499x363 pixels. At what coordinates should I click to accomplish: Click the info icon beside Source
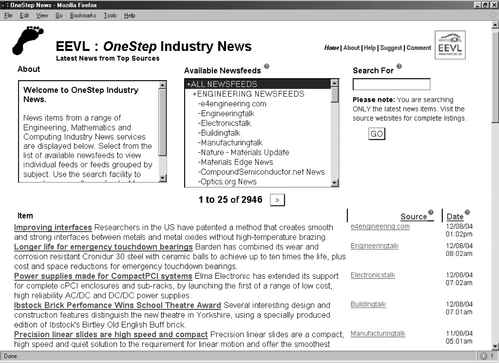[431, 212]
